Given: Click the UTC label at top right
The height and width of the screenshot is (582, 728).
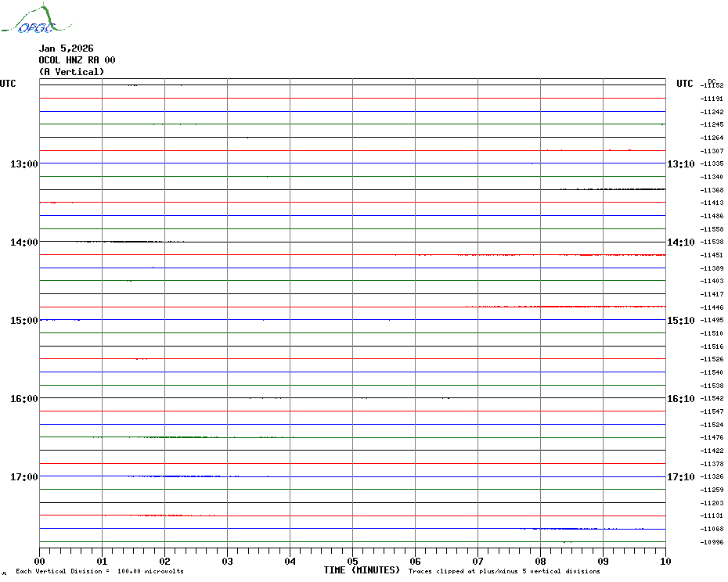Looking at the screenshot, I should coord(684,84).
